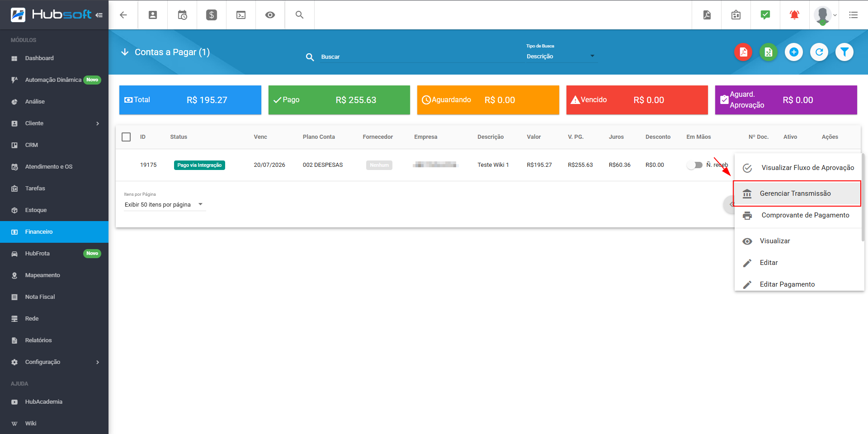
Task: Choose Editar Pagamento menu entry
Action: [x=798, y=284]
